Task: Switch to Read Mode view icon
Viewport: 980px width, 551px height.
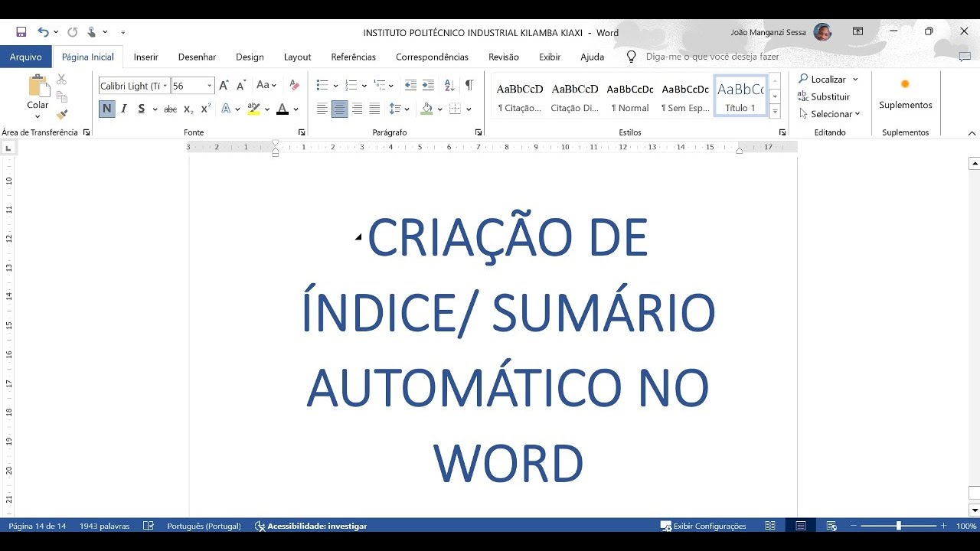Action: pos(770,526)
